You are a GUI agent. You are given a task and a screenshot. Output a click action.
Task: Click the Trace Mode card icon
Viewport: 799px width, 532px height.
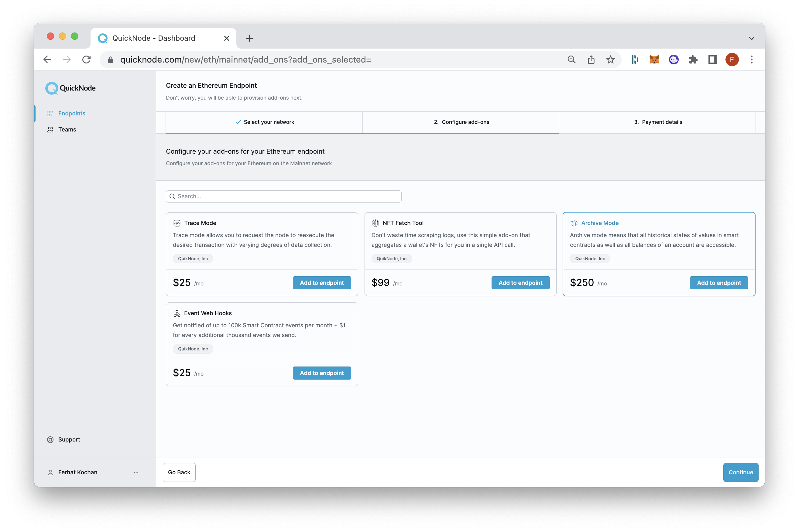click(x=177, y=223)
